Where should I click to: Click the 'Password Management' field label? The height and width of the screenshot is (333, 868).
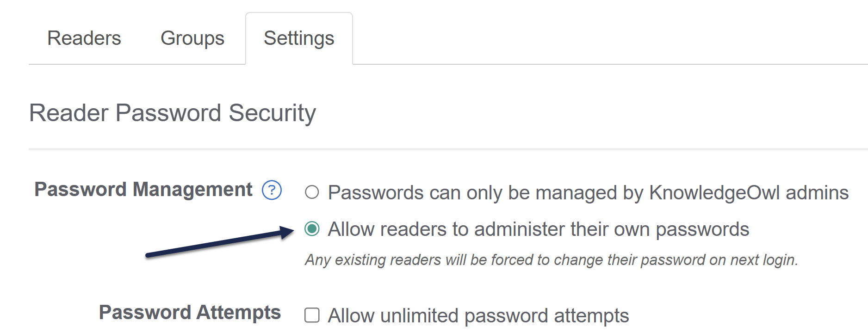[x=143, y=190]
